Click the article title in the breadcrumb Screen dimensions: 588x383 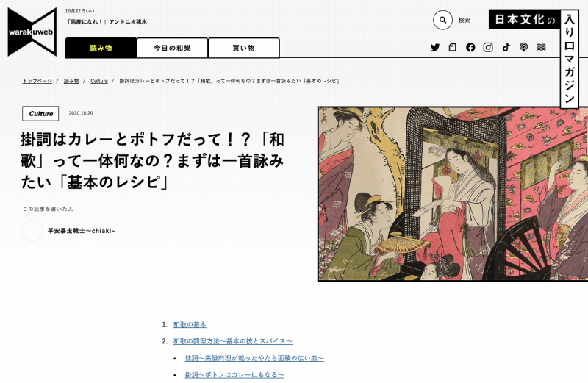click(229, 81)
